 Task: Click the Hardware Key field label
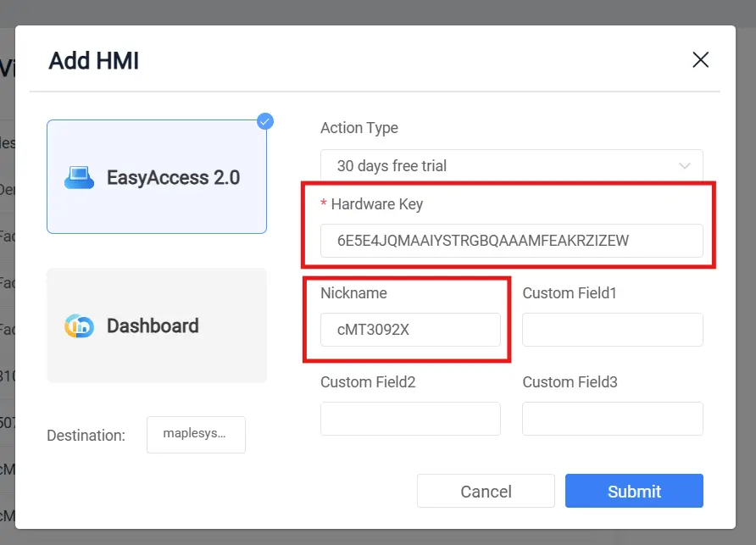[376, 203]
